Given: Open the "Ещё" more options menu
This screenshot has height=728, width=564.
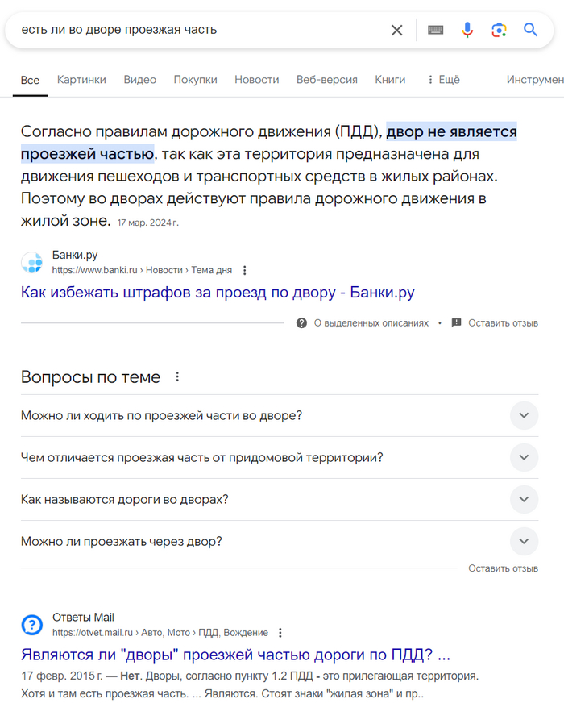Looking at the screenshot, I should tap(442, 80).
